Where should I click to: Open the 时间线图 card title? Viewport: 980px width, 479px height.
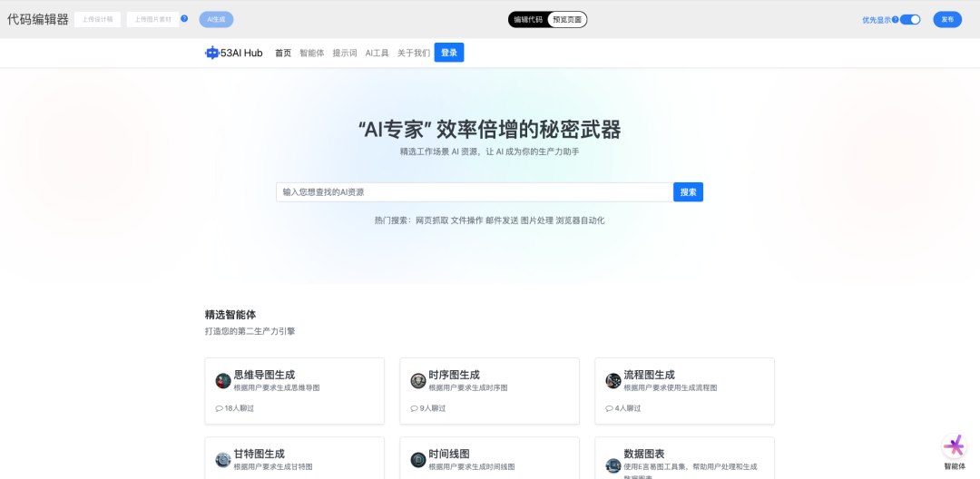tap(449, 454)
